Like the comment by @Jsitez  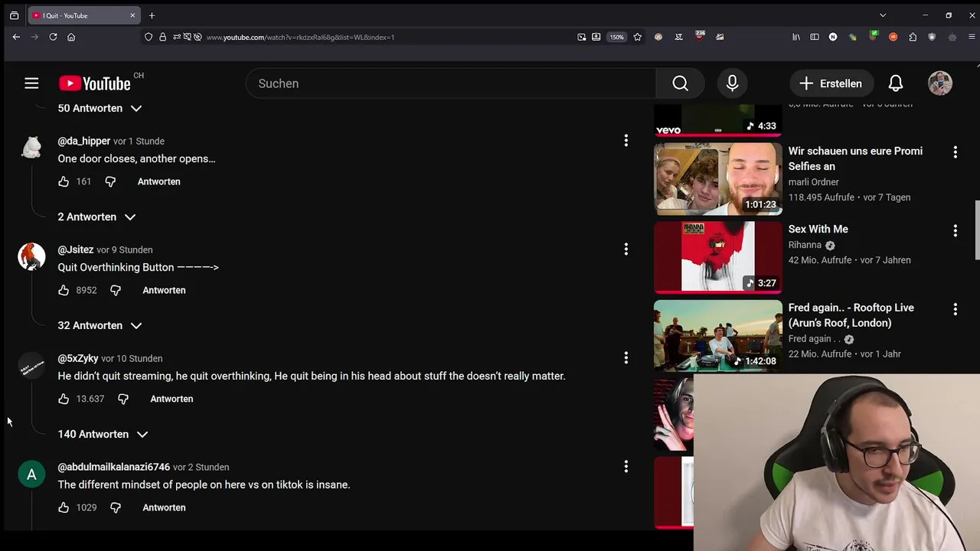click(64, 290)
